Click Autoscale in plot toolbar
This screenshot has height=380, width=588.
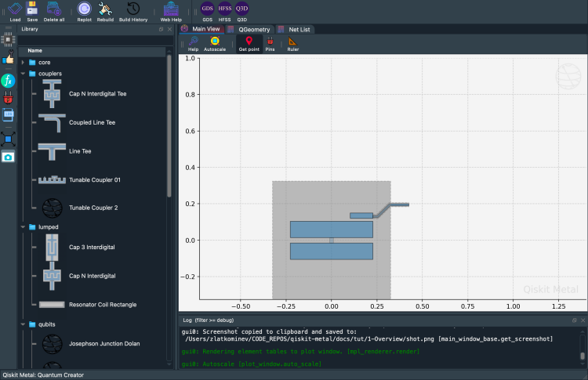pos(215,43)
